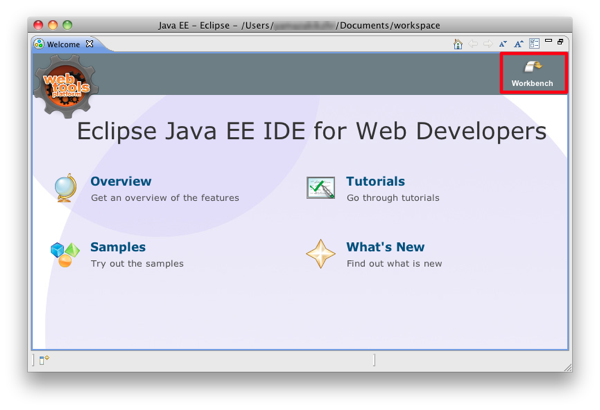
Task: Minimize the Welcome view panel
Action: [x=548, y=41]
